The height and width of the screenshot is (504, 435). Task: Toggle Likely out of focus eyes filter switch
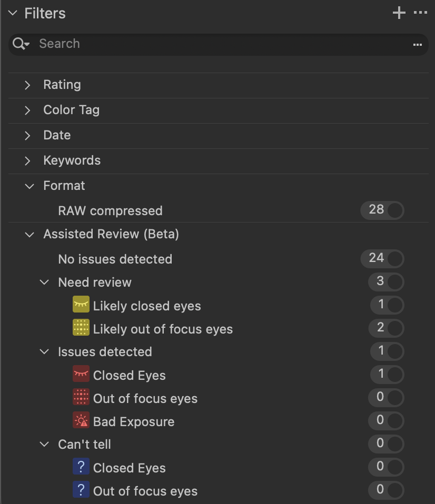[386, 328]
